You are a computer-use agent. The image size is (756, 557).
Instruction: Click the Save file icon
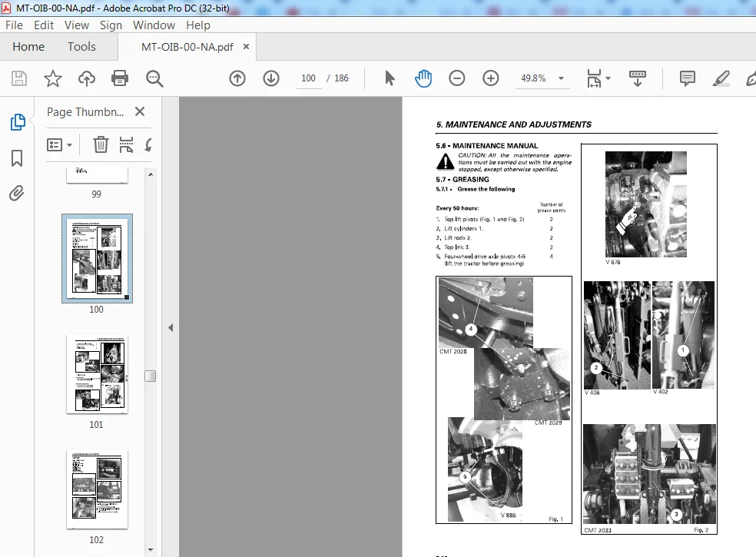(18, 78)
